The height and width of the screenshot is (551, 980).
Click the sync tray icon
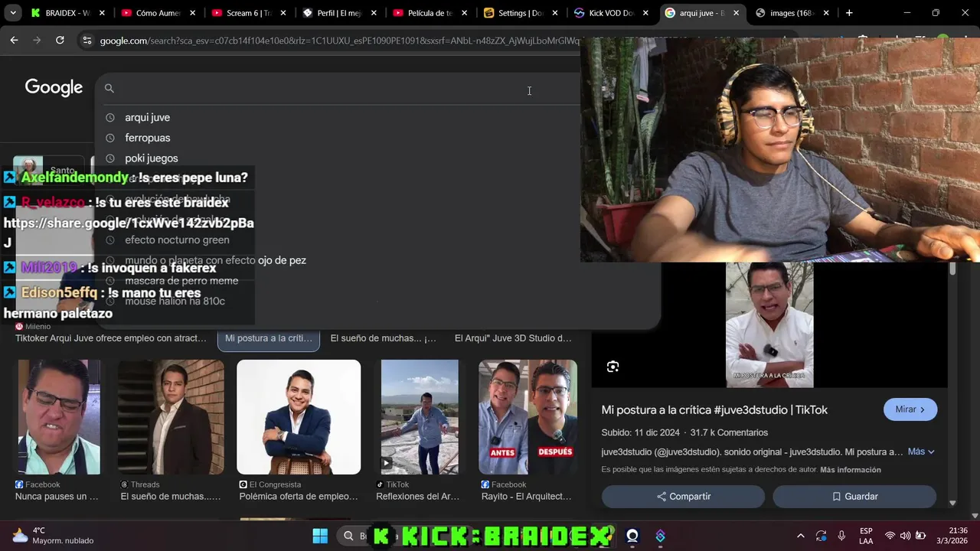tap(821, 536)
